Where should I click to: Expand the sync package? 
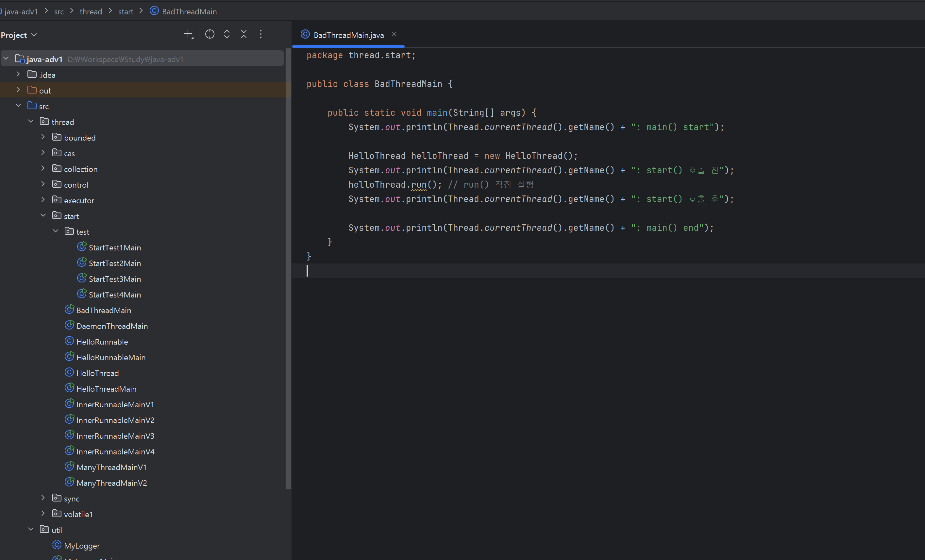coord(43,498)
